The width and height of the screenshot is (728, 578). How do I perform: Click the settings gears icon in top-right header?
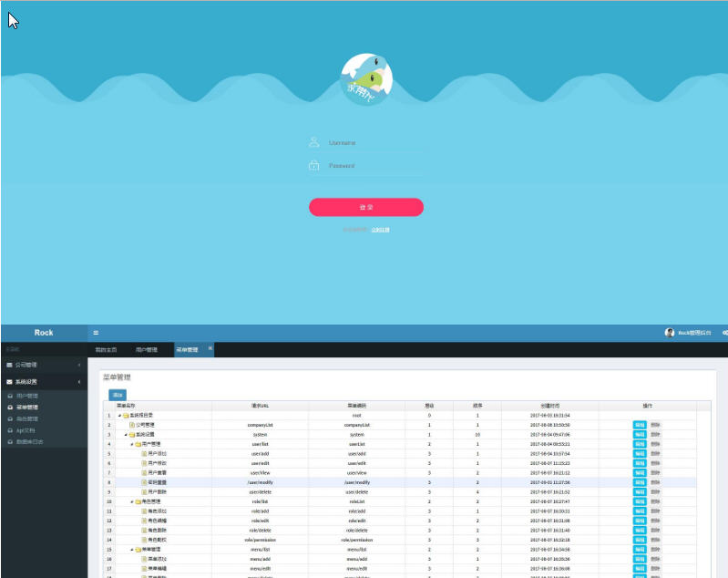(x=724, y=333)
